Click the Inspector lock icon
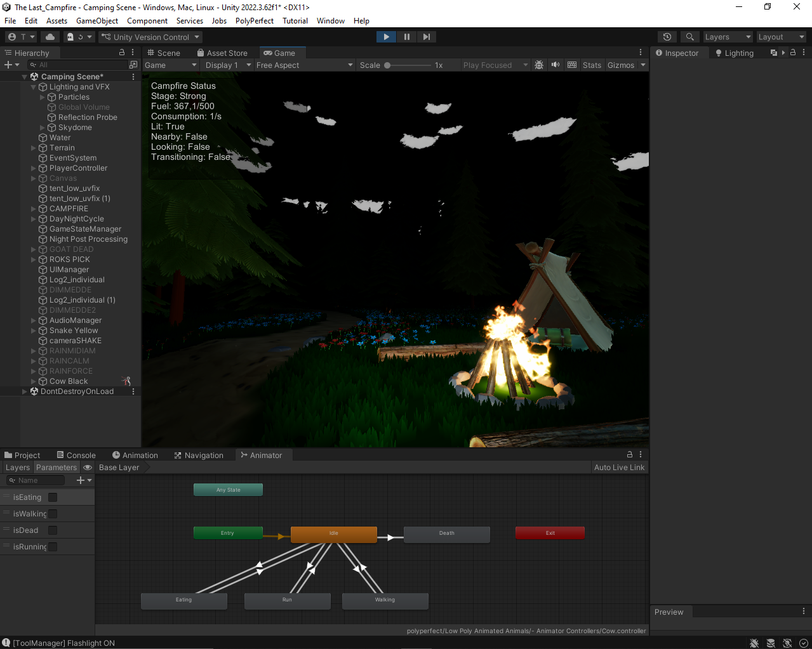 (x=793, y=53)
